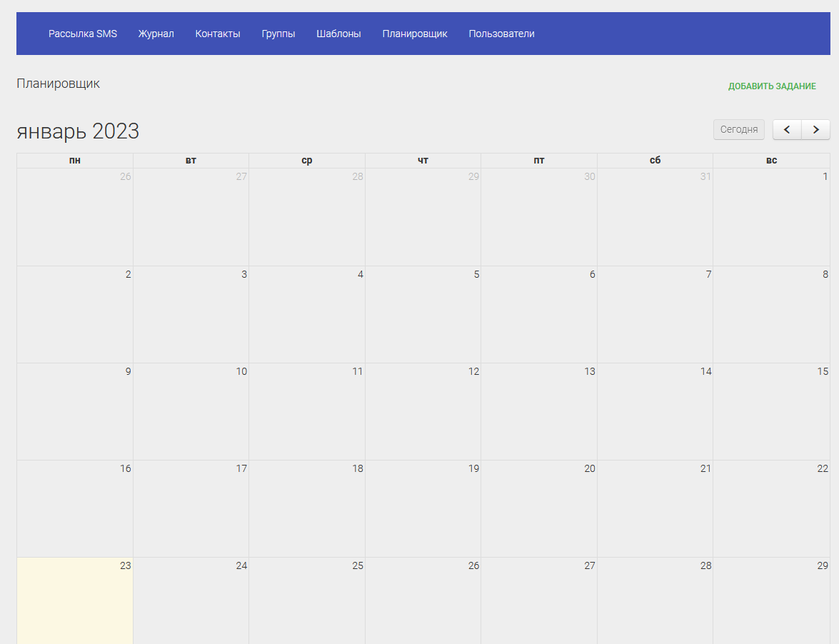
Task: Pick the January 17 day cell
Action: 191,508
